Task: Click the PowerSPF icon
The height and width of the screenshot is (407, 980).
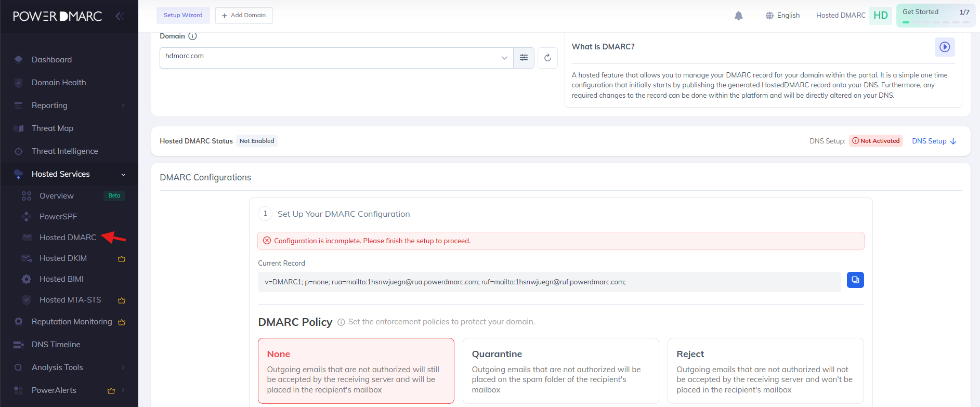Action: coord(27,217)
